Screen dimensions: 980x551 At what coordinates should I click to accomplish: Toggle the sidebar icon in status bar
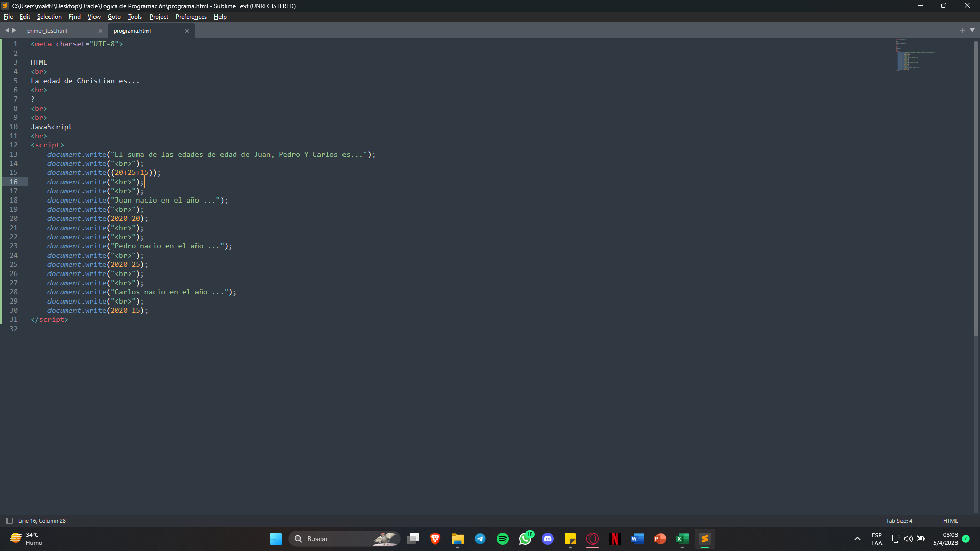click(9, 521)
